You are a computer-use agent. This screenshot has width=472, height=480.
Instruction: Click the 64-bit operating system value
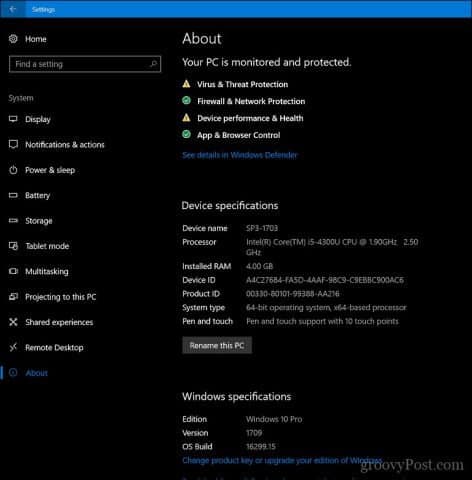(326, 307)
